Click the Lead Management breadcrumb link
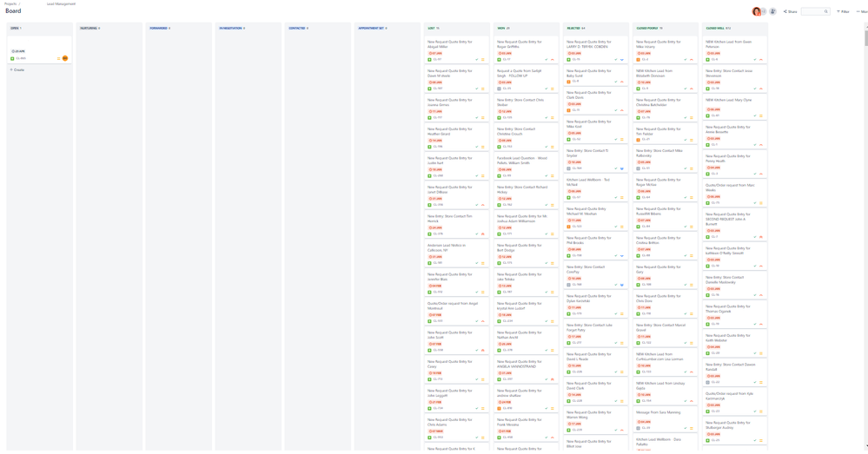Image resolution: width=868 pixels, height=454 pixels. click(61, 3)
